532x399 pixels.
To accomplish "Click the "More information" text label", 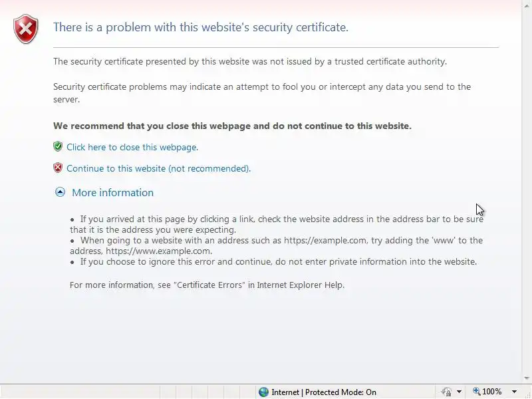I will [112, 192].
